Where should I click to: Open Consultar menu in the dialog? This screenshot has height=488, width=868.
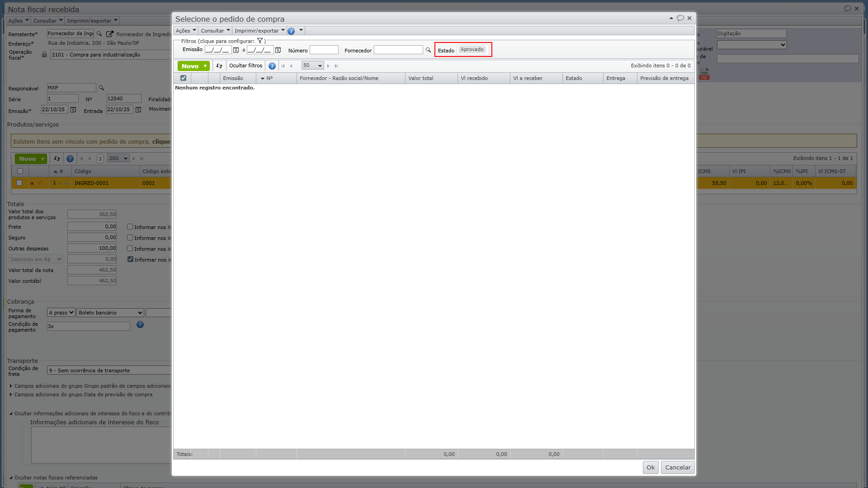(215, 31)
